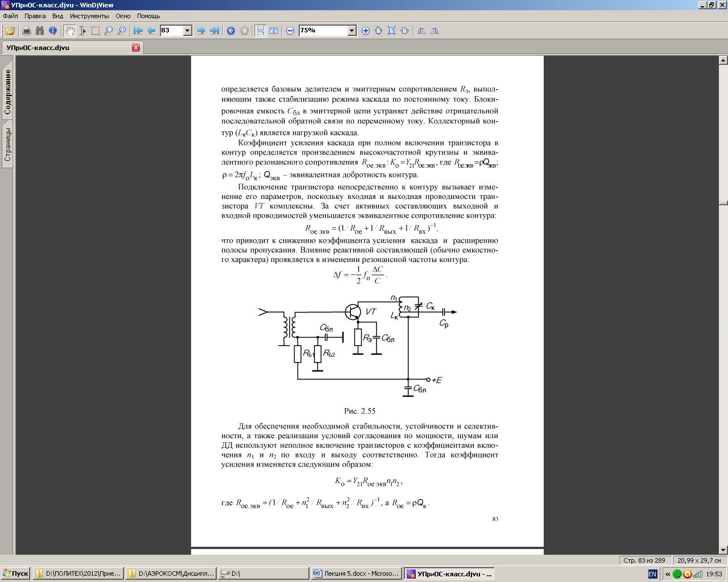Click the vertical scrollbar down arrow

tap(723, 550)
